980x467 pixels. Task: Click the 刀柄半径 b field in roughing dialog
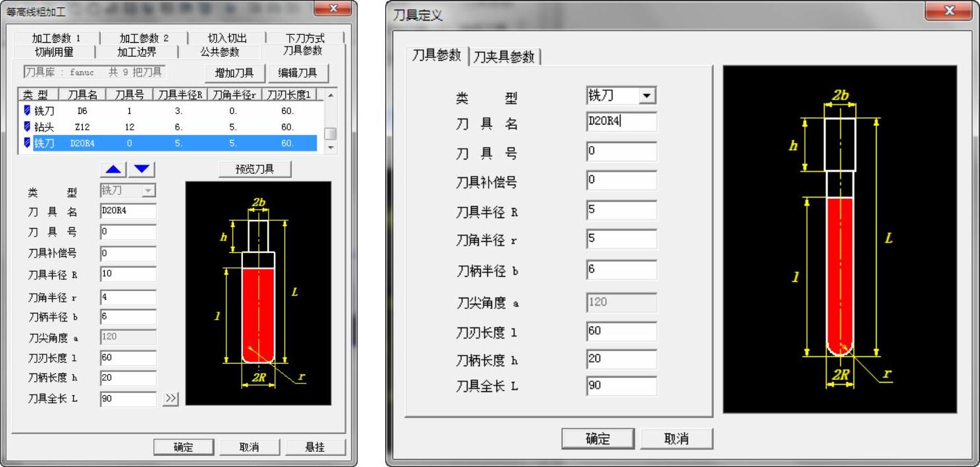(x=128, y=317)
